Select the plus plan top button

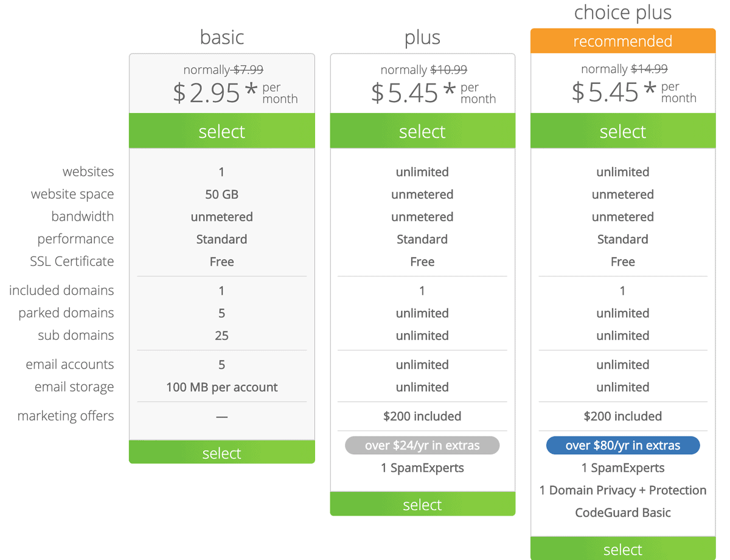pyautogui.click(x=422, y=131)
